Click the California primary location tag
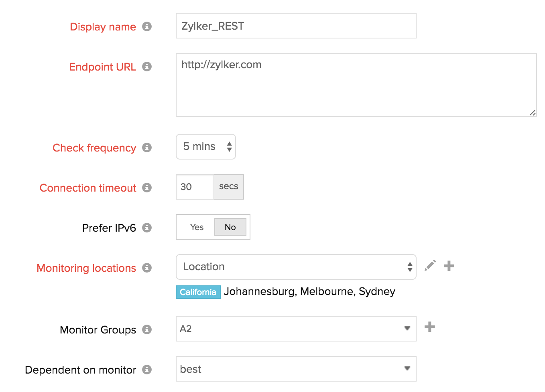 point(198,292)
